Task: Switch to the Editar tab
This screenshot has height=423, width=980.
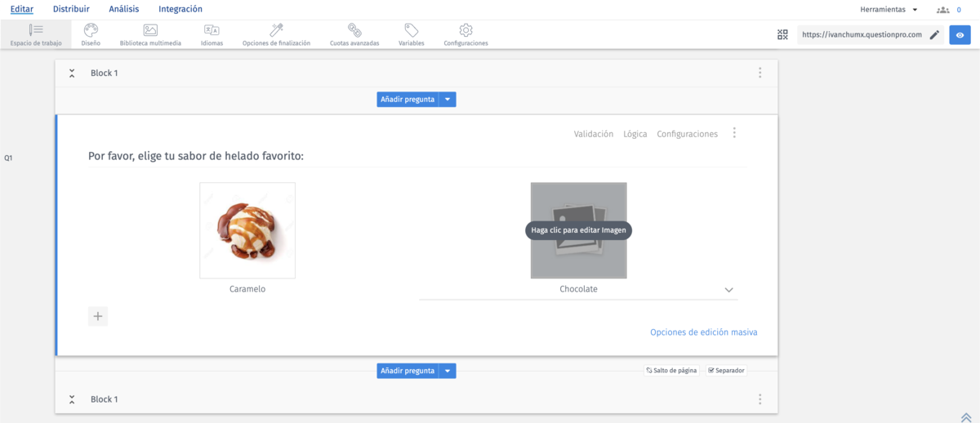Action: (22, 9)
